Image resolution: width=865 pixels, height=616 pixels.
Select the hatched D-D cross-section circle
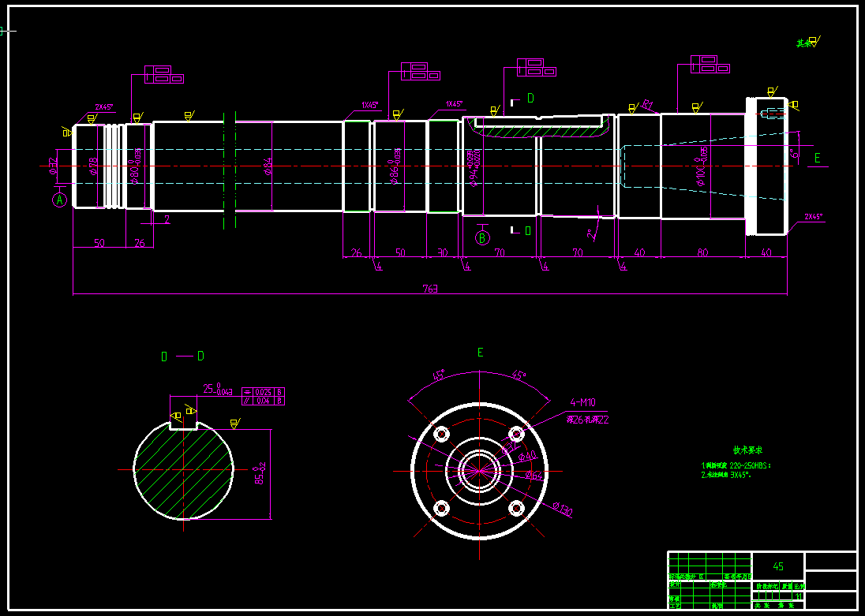pyautogui.click(x=184, y=470)
